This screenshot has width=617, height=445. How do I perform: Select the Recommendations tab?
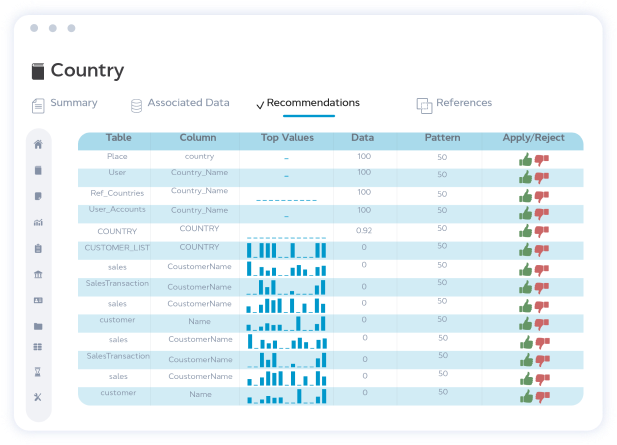(308, 103)
